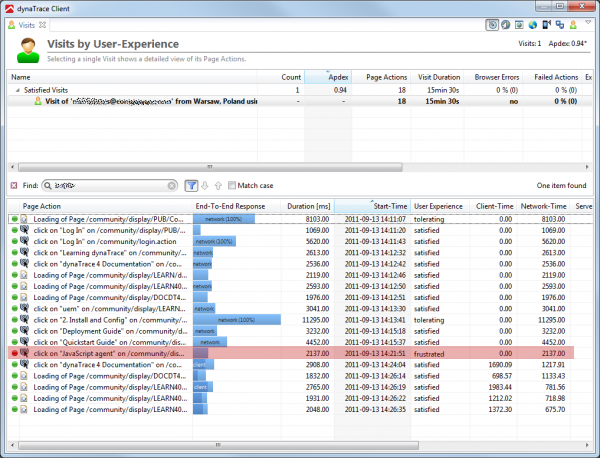Image resolution: width=600 pixels, height=458 pixels.
Task: Jump to previous match with up arrow
Action: click(218, 186)
